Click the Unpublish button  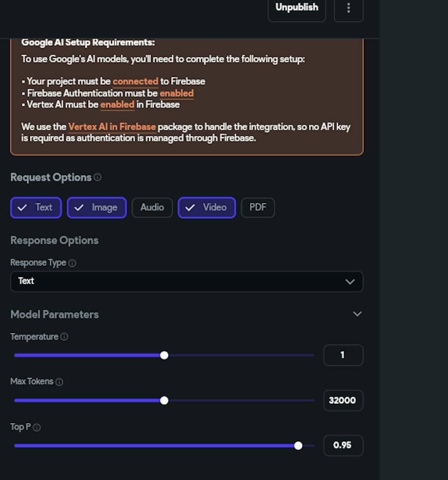(x=297, y=8)
